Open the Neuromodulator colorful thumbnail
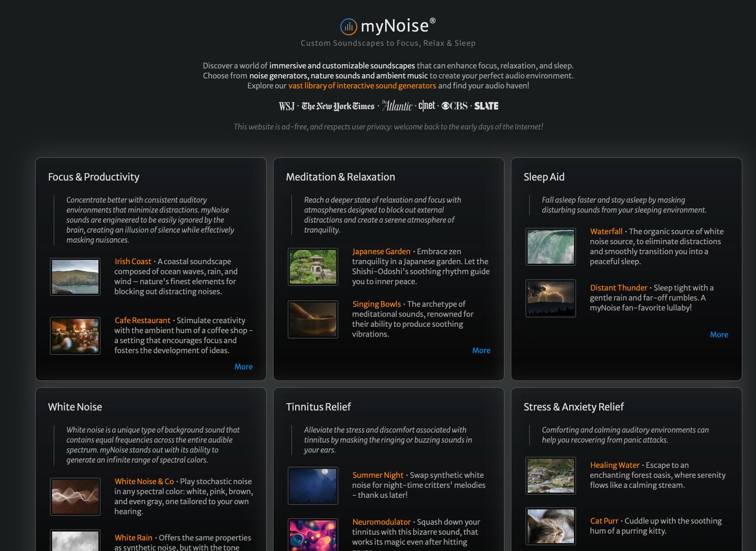Image resolution: width=756 pixels, height=551 pixels. click(313, 535)
